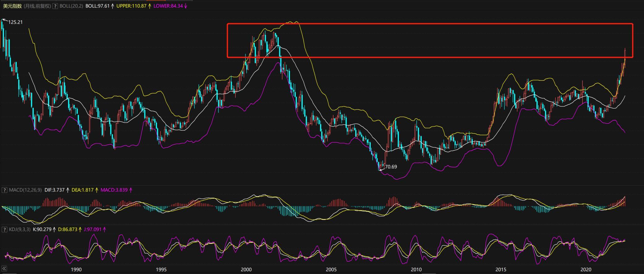The height and width of the screenshot is (274, 644).
Task: Click the (月线,前复权) period label
Action: click(37, 6)
